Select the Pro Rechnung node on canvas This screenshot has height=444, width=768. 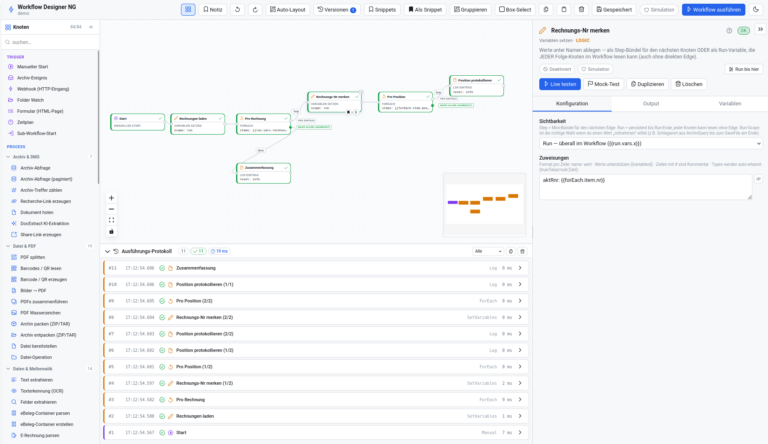[264, 124]
